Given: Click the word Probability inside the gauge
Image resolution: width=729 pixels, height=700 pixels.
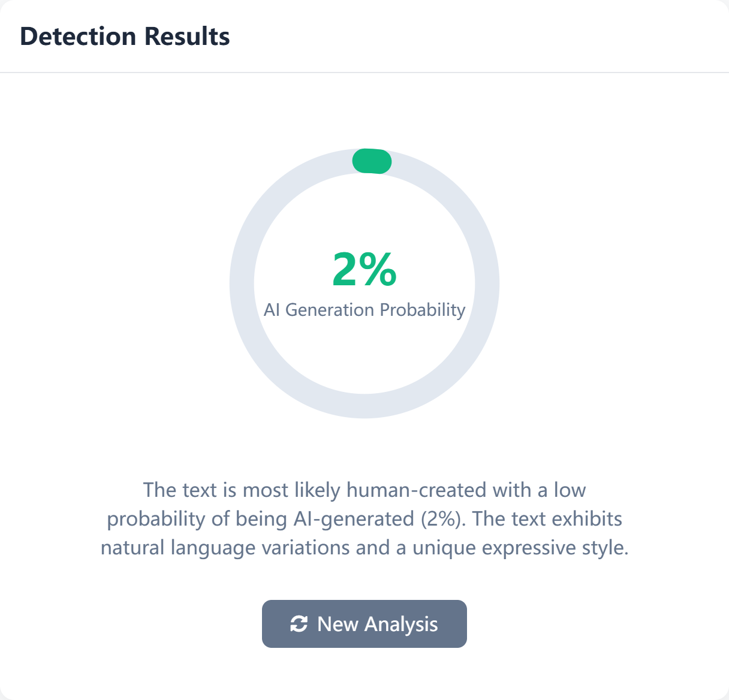Looking at the screenshot, I should 423,310.
